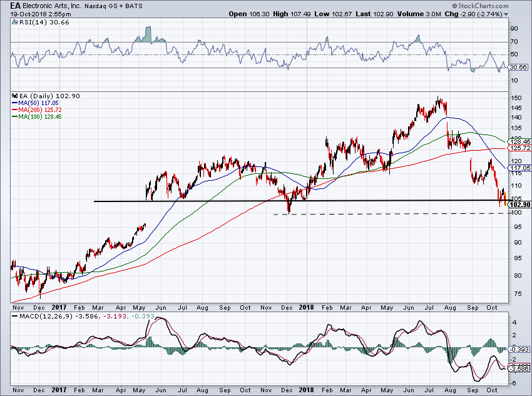The width and height of the screenshot is (532, 396).
Task: Click the MA(100) 128.45 legend entry
Action: pyautogui.click(x=37, y=117)
